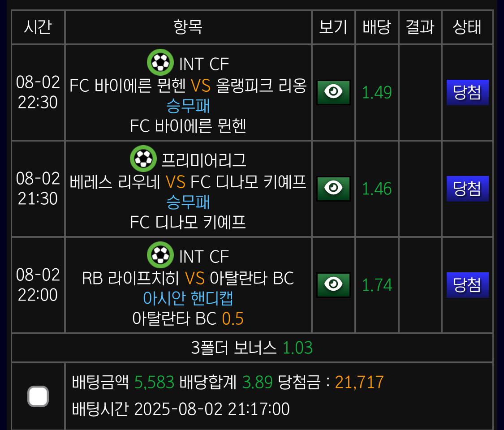Screen dimensions: 504x430
Task: Click the 보기 column header
Action: (x=333, y=27)
